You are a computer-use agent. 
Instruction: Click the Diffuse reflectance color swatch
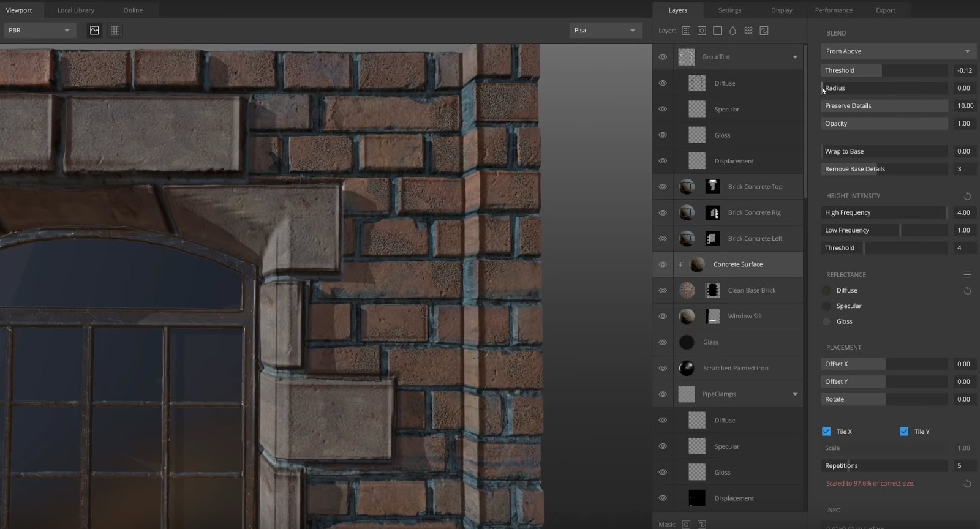[x=827, y=290]
